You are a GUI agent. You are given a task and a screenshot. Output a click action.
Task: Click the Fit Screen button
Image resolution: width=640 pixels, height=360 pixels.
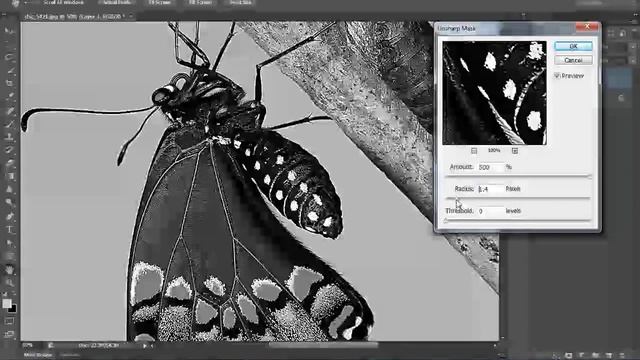pyautogui.click(x=159, y=2)
